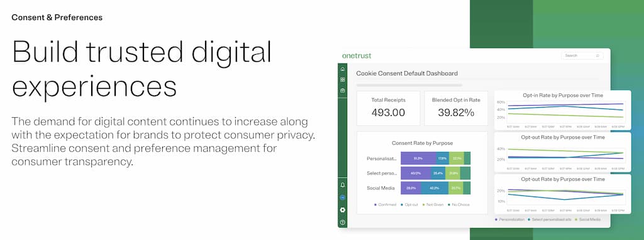Open the Total Receipts card
This screenshot has width=644, height=240.
[388, 108]
